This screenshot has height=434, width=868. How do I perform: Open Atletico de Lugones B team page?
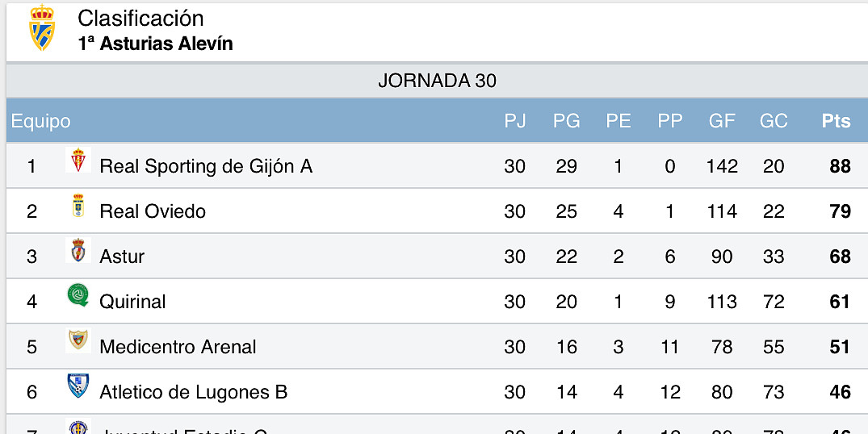click(193, 392)
